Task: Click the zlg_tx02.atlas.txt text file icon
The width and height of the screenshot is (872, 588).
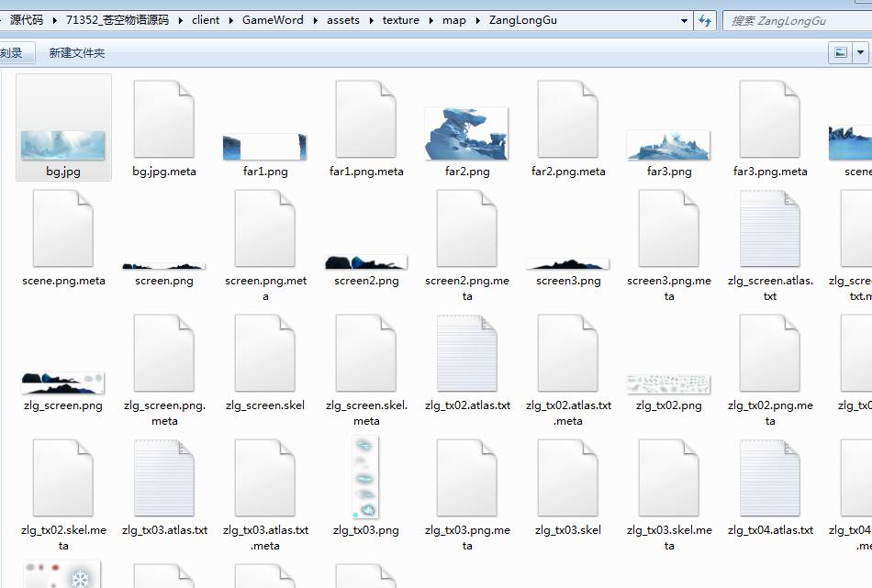Action: coord(466,353)
